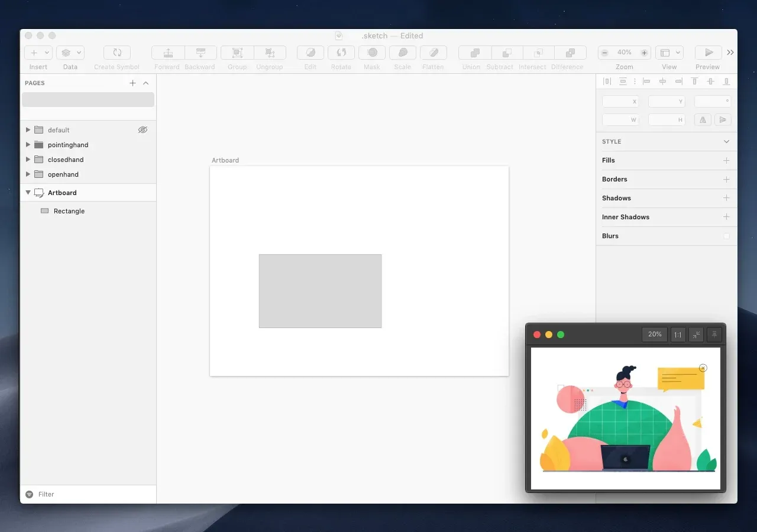Collapse the Artboard layer group
Viewport: 757px width, 532px height.
pyautogui.click(x=28, y=193)
